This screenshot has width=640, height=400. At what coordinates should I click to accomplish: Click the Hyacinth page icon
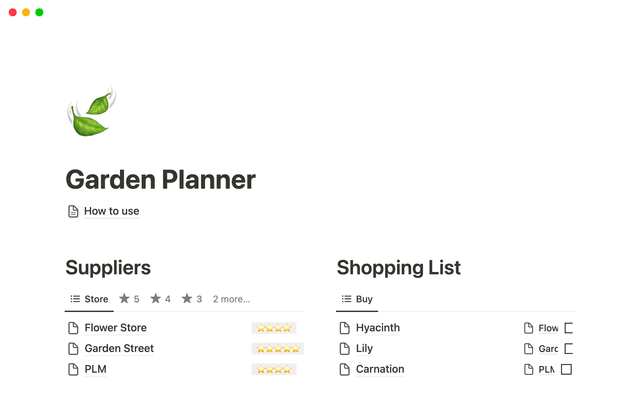pyautogui.click(x=344, y=328)
